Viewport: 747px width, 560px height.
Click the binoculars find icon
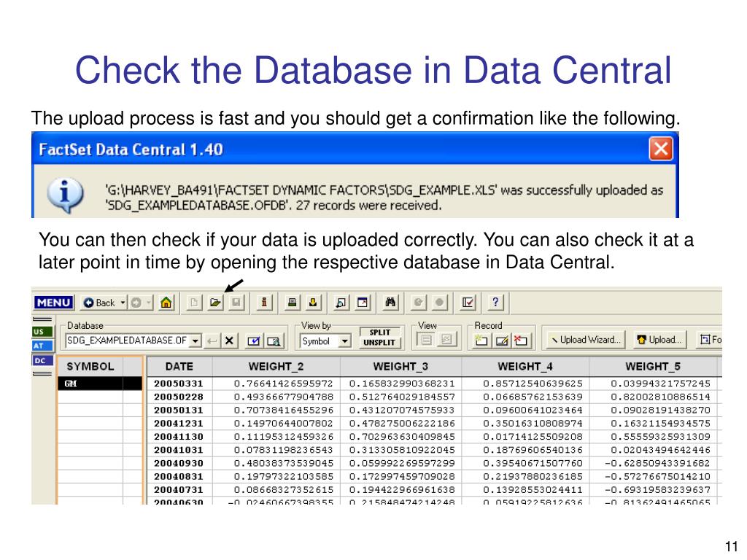point(390,303)
